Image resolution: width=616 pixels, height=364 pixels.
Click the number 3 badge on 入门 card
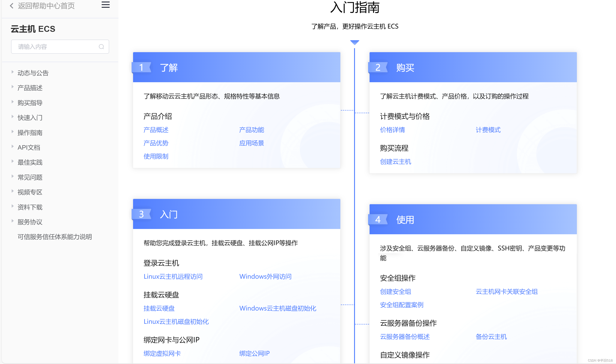point(141,214)
